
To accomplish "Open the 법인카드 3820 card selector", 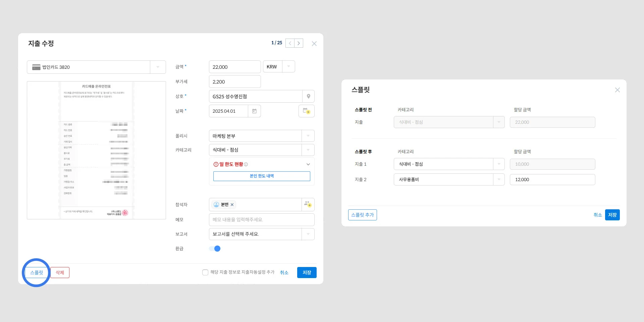I will 158,67.
